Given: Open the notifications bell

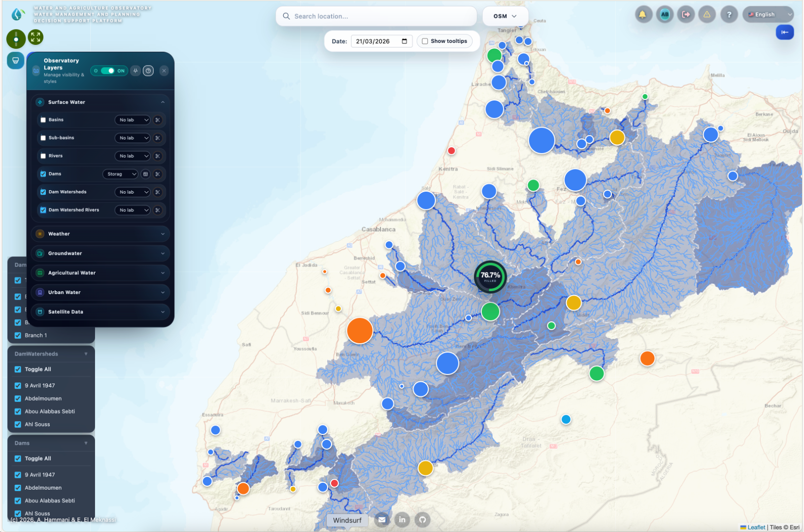Looking at the screenshot, I should (643, 14).
